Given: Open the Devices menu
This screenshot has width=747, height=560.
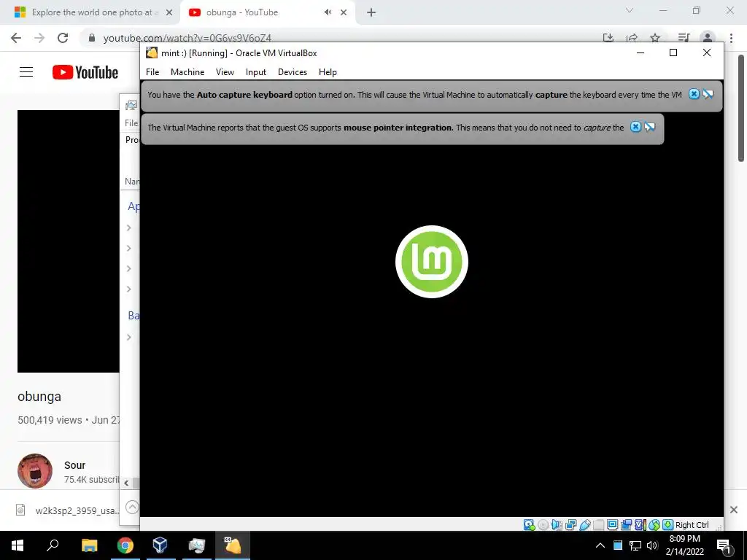Looking at the screenshot, I should tap(293, 72).
